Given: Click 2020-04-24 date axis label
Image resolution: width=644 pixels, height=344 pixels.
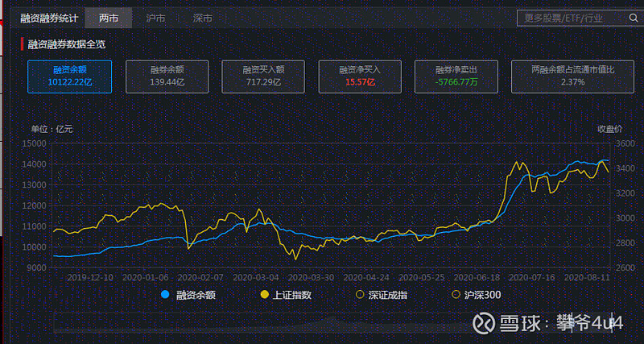Looking at the screenshot, I should click(x=366, y=277).
